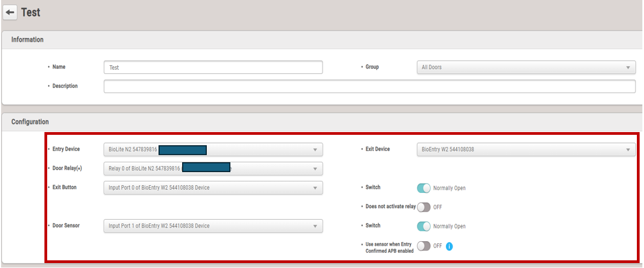Click the Name input field

pyautogui.click(x=213, y=67)
